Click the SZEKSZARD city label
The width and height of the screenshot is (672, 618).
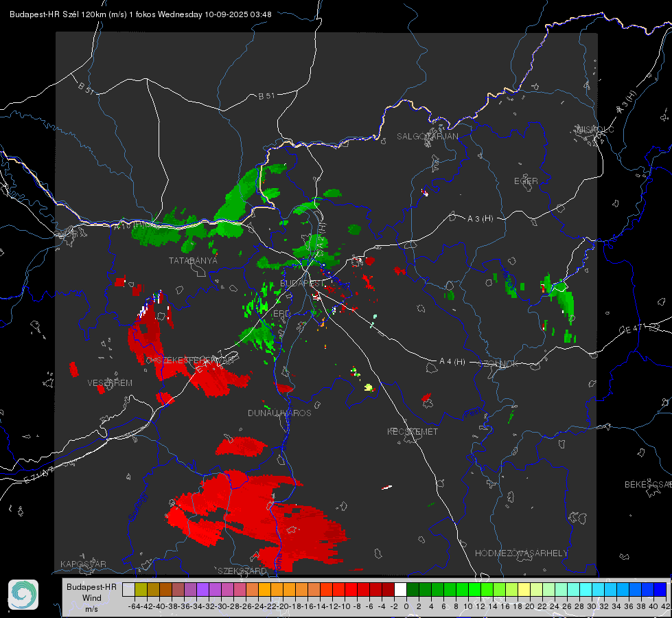(242, 571)
